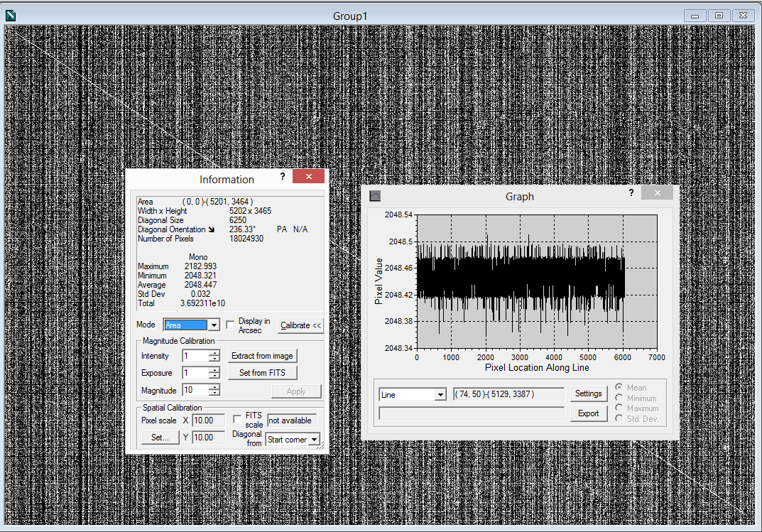Close the Graph window

[657, 193]
